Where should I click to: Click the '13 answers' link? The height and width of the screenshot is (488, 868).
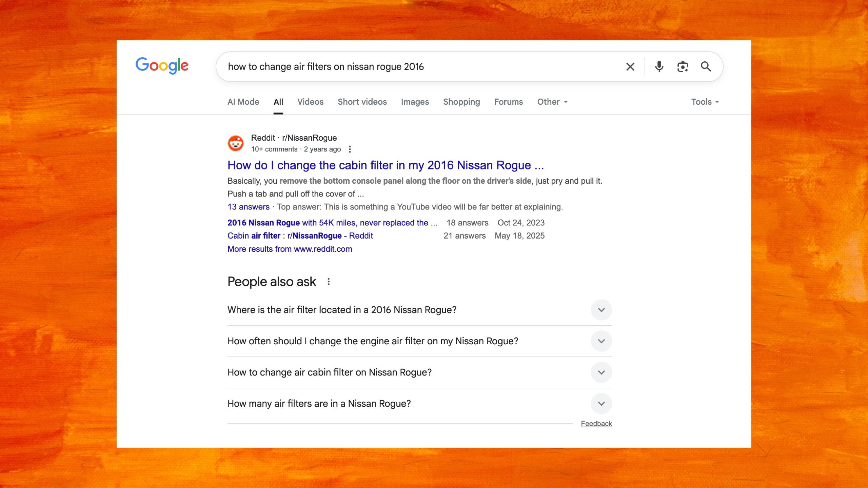(x=248, y=207)
